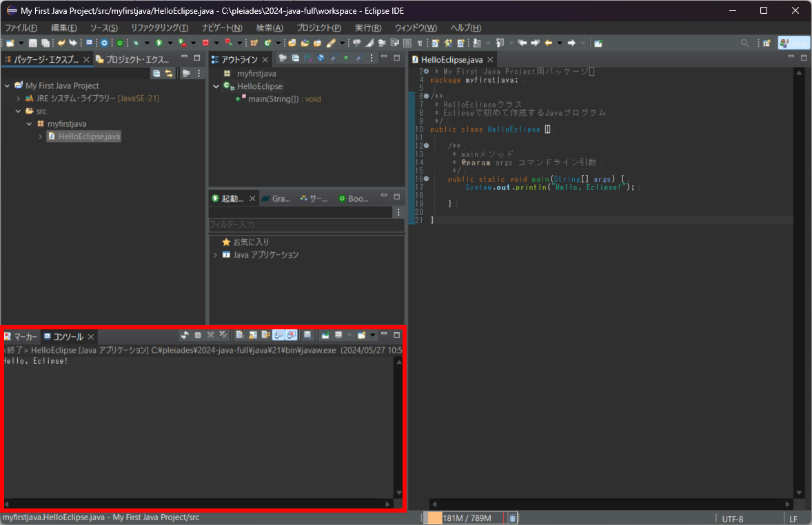Click the New Java Package icon

click(254, 43)
